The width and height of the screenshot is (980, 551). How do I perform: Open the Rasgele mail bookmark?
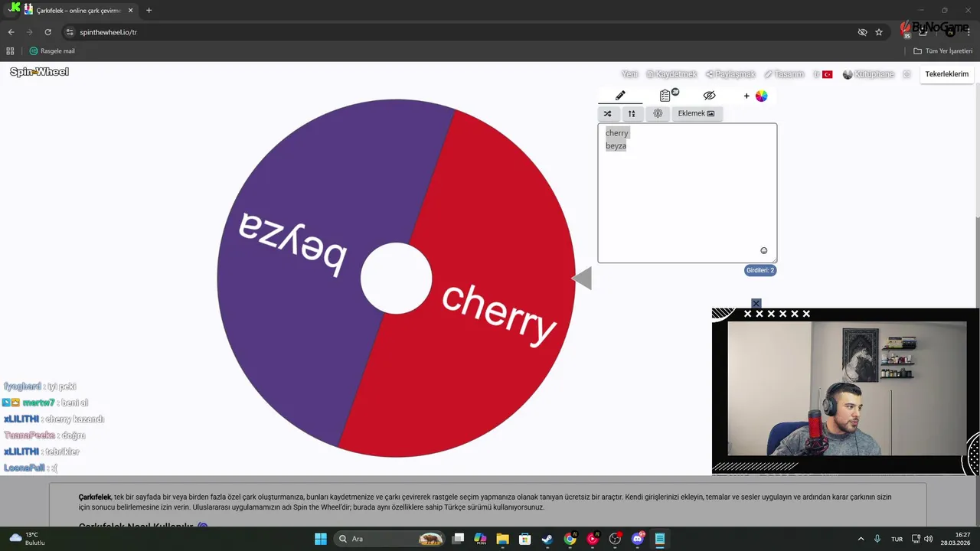click(x=52, y=51)
